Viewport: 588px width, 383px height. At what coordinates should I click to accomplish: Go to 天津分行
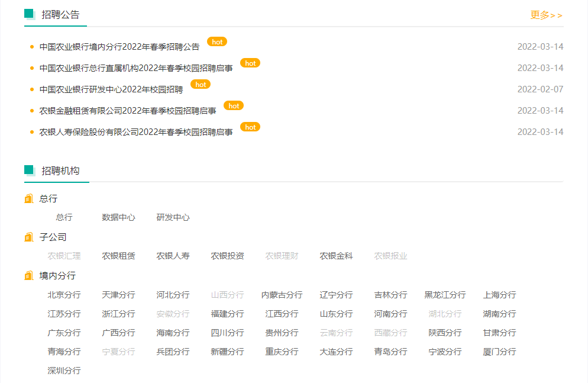tap(118, 295)
